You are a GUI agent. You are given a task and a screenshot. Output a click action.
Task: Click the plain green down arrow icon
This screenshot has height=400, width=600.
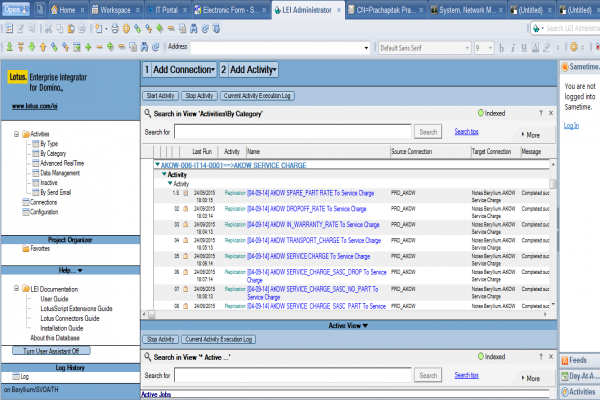pyautogui.click(x=32, y=47)
